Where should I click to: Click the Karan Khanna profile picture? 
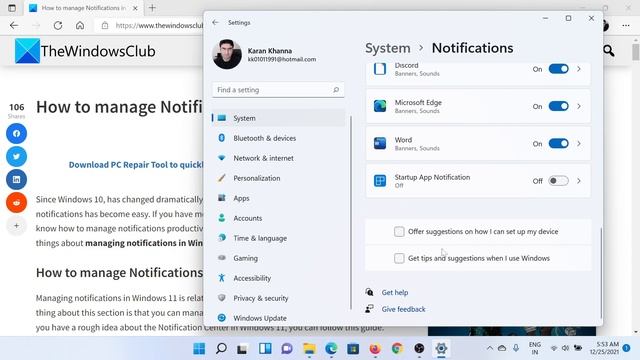pyautogui.click(x=227, y=54)
